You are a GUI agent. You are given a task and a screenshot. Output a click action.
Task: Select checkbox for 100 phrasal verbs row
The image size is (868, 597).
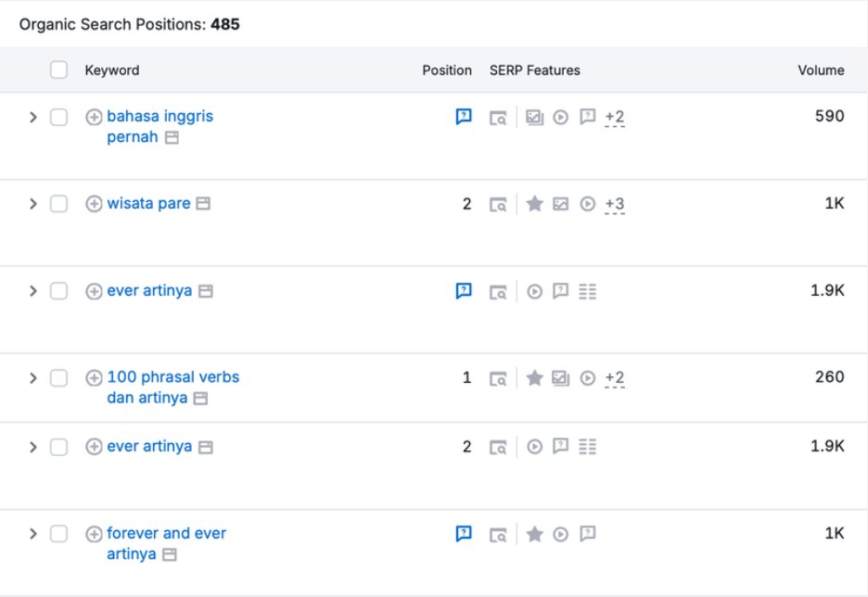(x=58, y=378)
